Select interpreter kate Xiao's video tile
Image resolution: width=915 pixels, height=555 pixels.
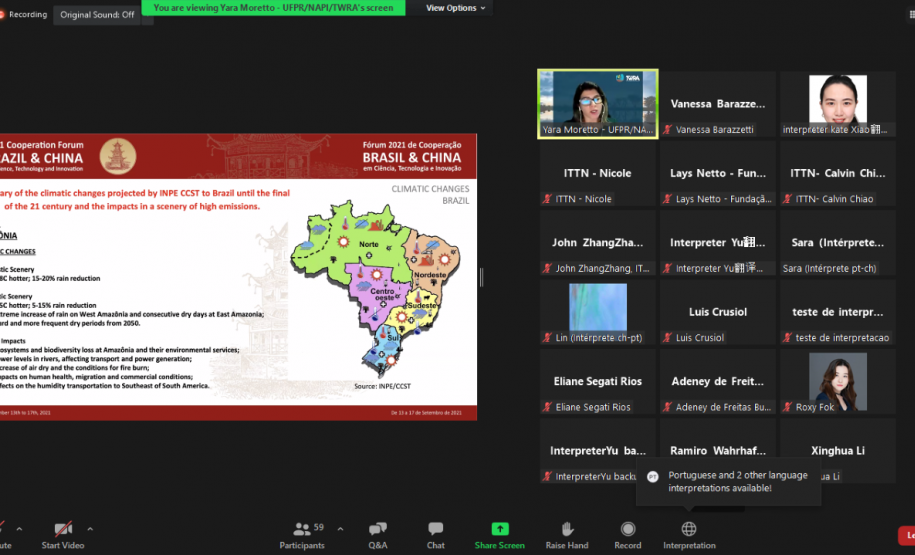(x=838, y=103)
